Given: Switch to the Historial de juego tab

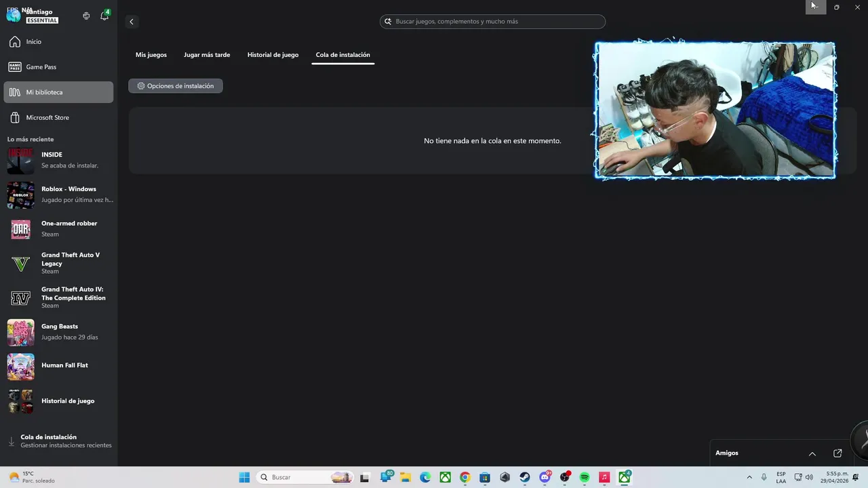Looking at the screenshot, I should tap(273, 55).
